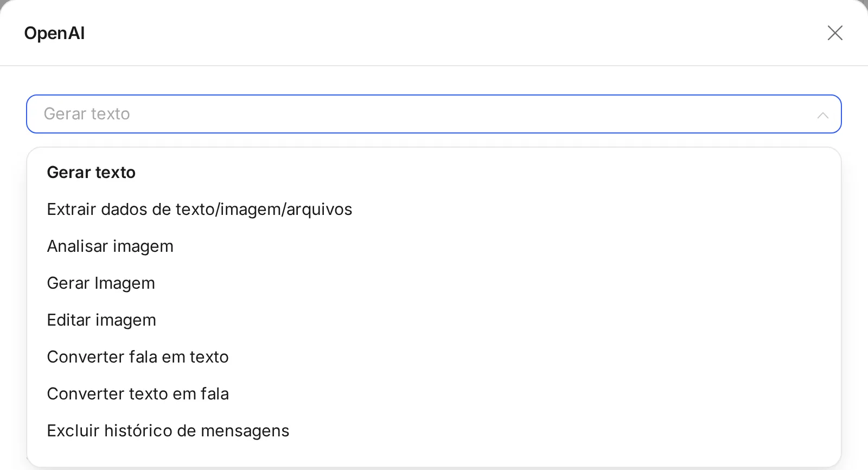Select 'Converter fala em texto'
Image resolution: width=868 pixels, height=470 pixels.
[x=433, y=357]
